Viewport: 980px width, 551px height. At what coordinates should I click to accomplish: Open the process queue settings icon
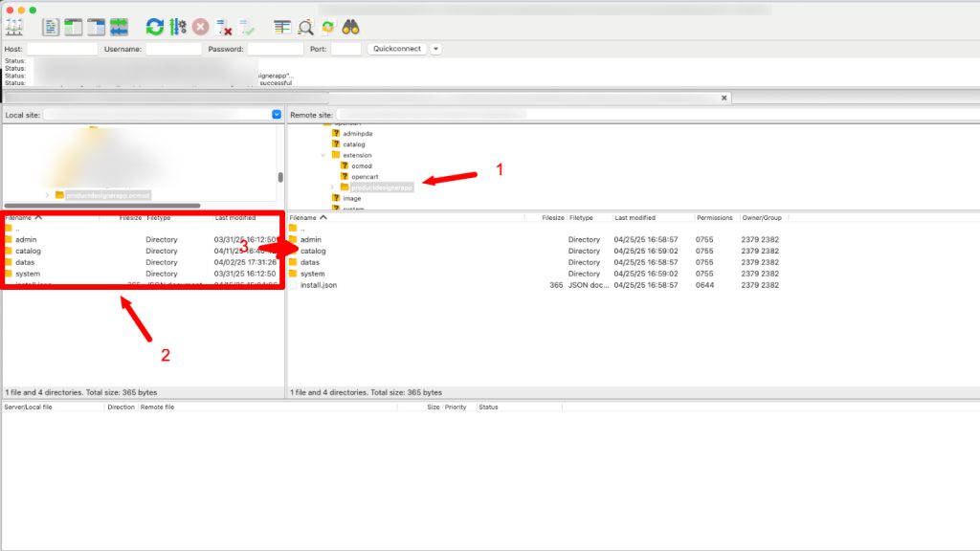[x=178, y=27]
